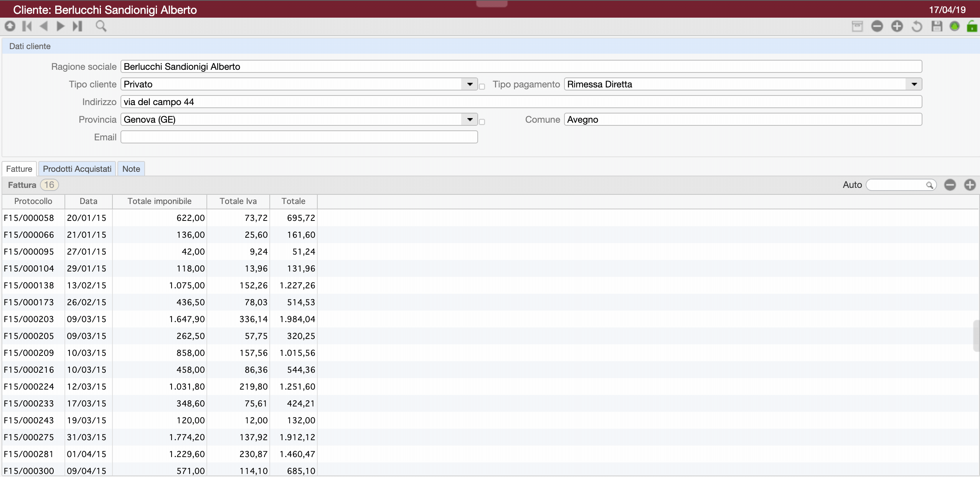The width and height of the screenshot is (980, 477).
Task: Click the 1.912,12 total value
Action: pos(297,437)
